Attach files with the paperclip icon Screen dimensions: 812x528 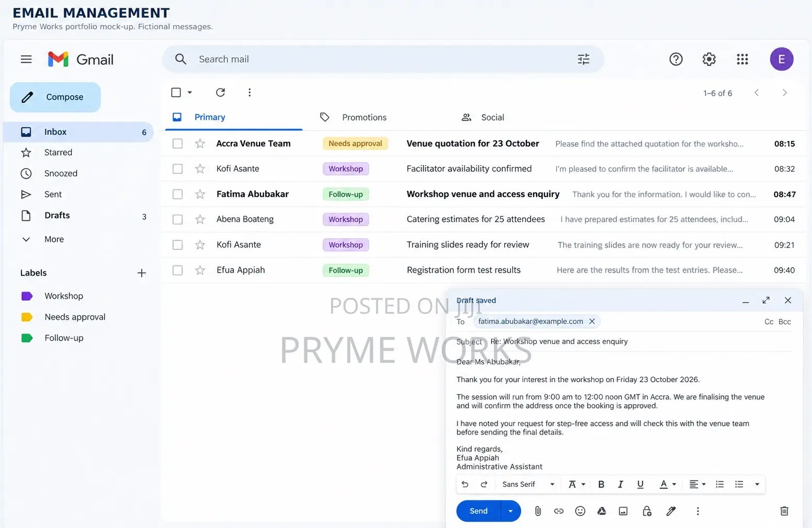click(538, 511)
